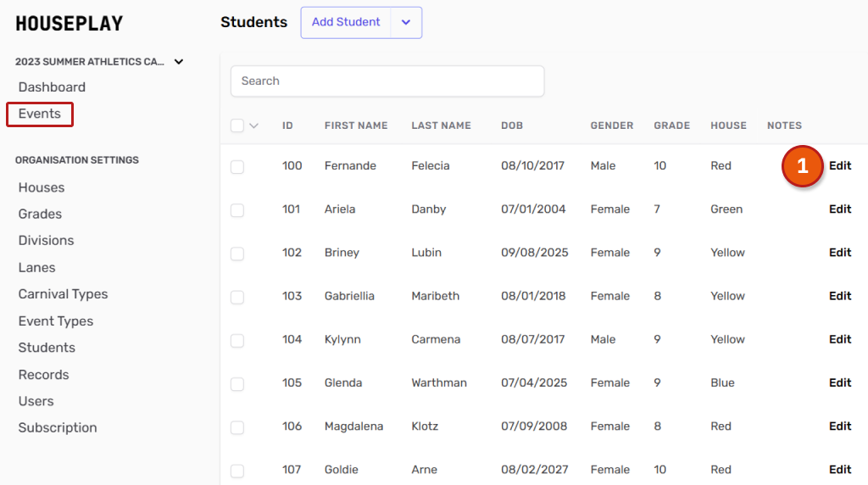Screen dimensions: 868x485
Task: Open the Subscription settings page
Action: pos(58,428)
